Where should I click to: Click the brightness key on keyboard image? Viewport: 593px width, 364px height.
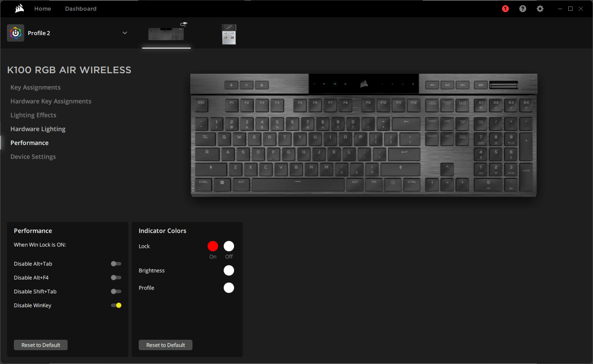click(x=247, y=85)
